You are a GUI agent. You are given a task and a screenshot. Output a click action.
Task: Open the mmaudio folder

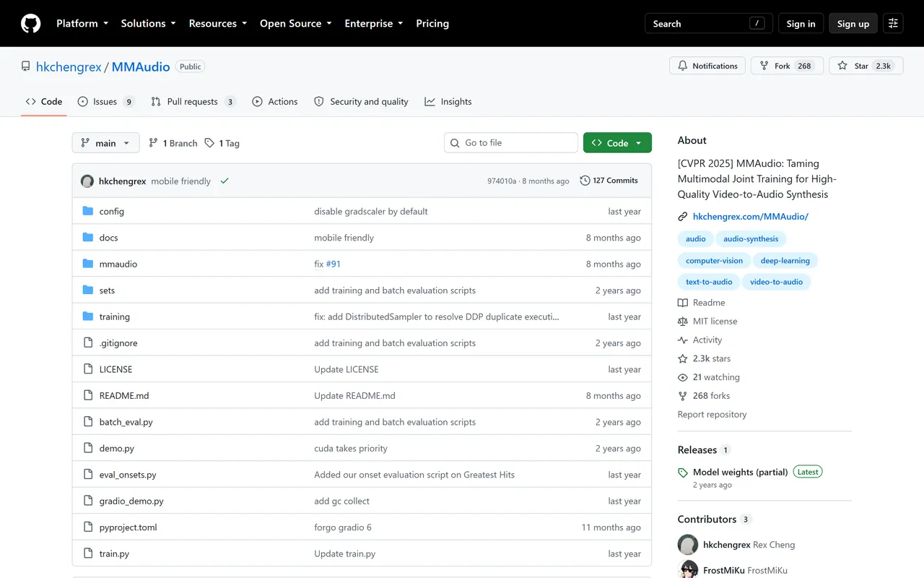(x=118, y=264)
